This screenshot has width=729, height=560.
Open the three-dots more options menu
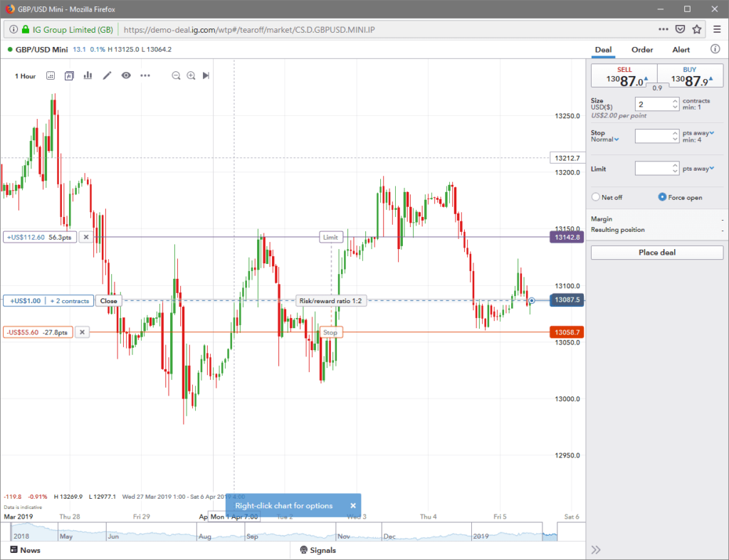[x=145, y=75]
